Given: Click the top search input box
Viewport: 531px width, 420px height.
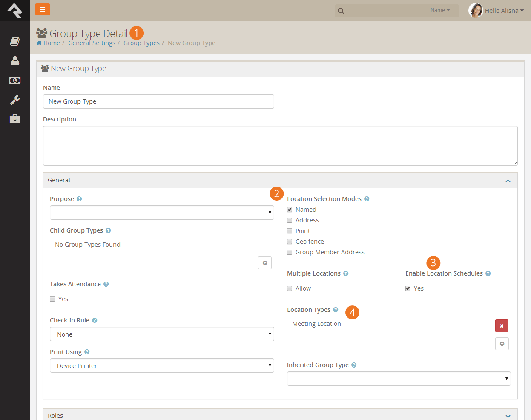Looking at the screenshot, I should 396,11.
